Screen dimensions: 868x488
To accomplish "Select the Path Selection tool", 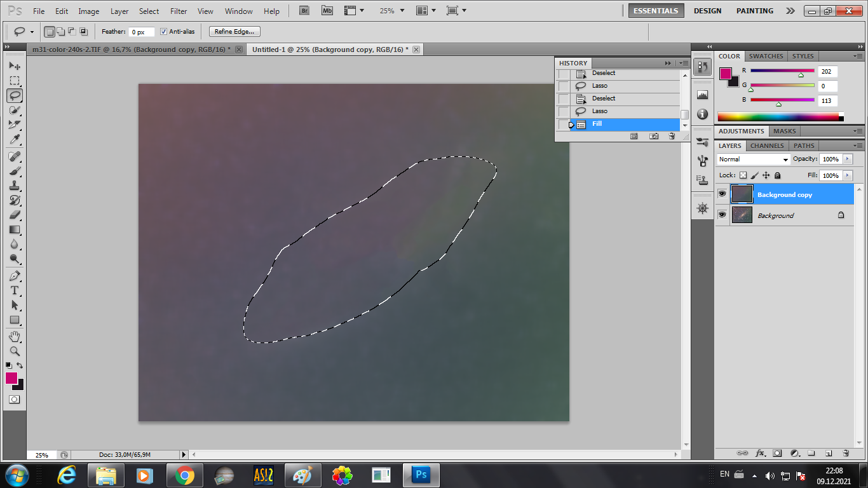I will 15,305.
